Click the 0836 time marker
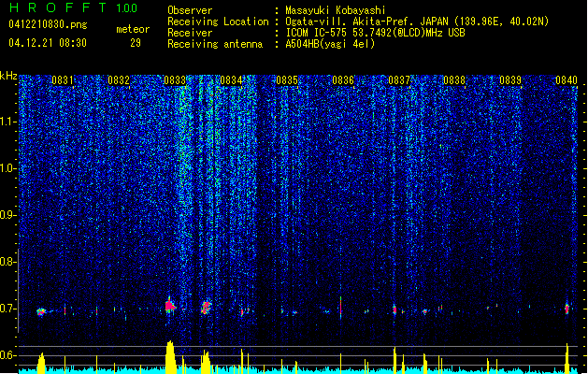588x374 pixels. pos(343,79)
